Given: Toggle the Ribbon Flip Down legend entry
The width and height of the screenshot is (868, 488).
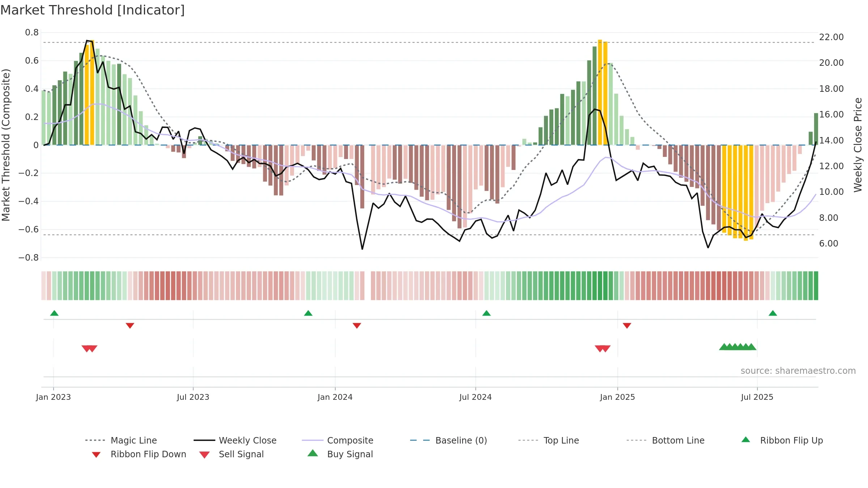Looking at the screenshot, I should click(x=139, y=454).
